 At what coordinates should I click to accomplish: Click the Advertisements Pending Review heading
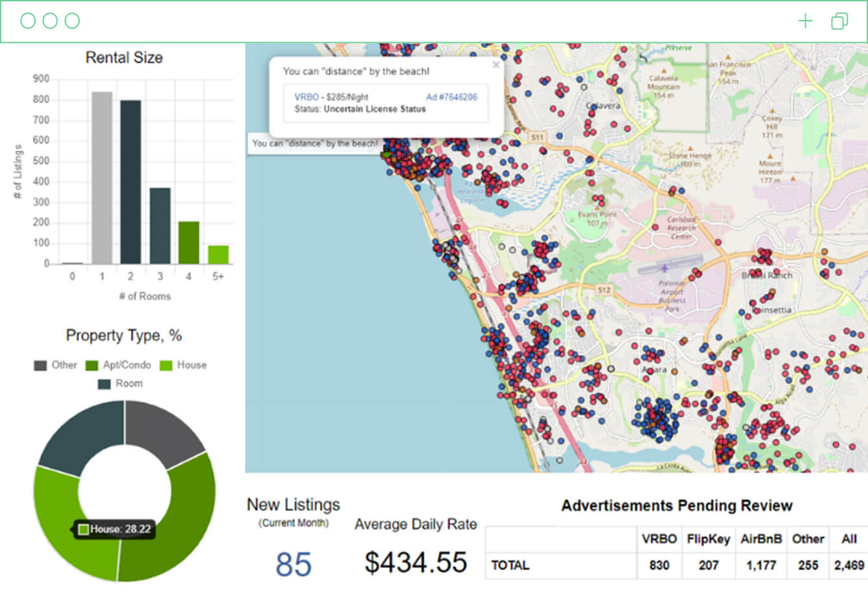[x=677, y=505]
